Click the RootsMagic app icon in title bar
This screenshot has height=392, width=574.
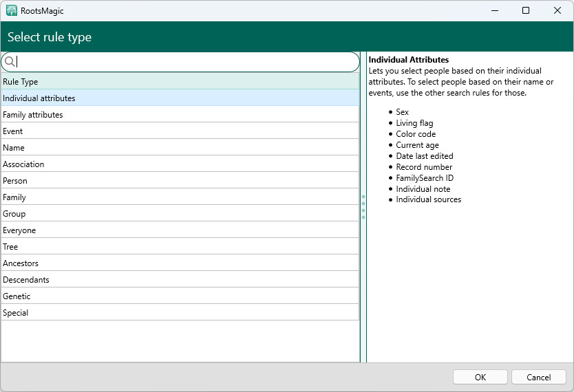11,10
